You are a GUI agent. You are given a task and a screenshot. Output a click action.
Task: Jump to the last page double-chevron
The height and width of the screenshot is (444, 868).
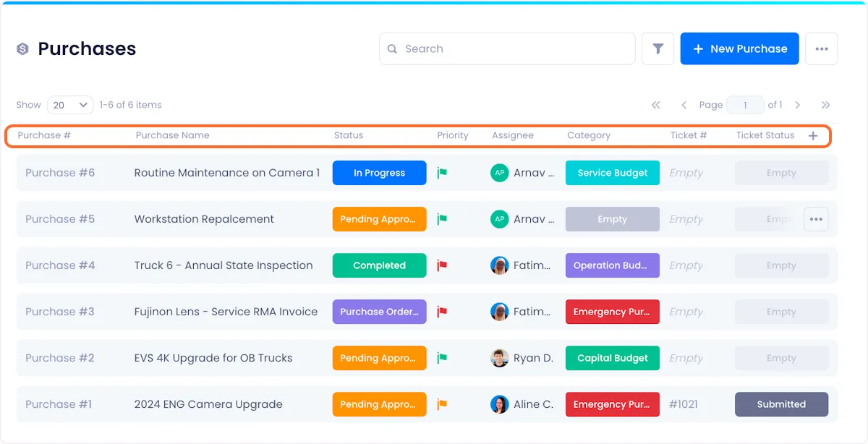[x=826, y=105]
